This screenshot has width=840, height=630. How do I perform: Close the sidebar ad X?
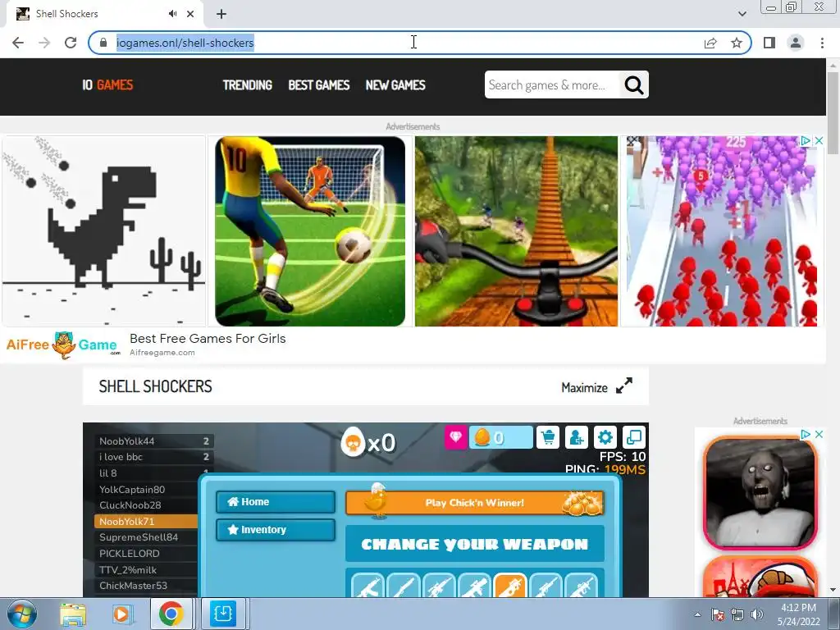click(x=819, y=434)
